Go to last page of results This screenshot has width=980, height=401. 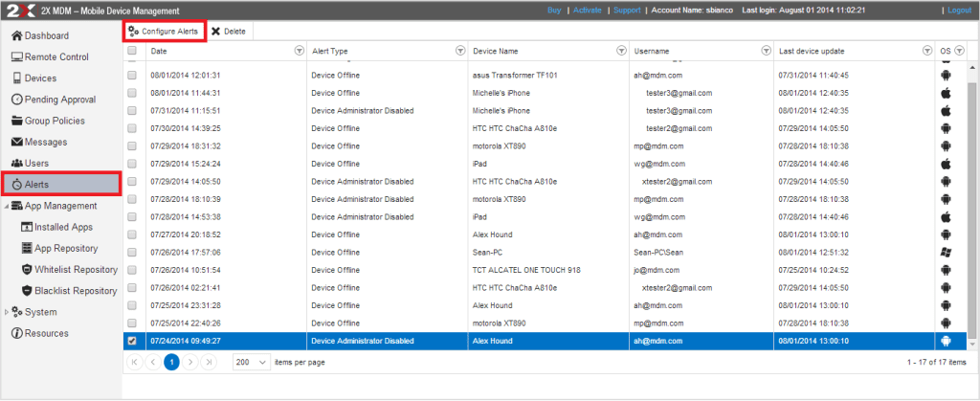[210, 362]
